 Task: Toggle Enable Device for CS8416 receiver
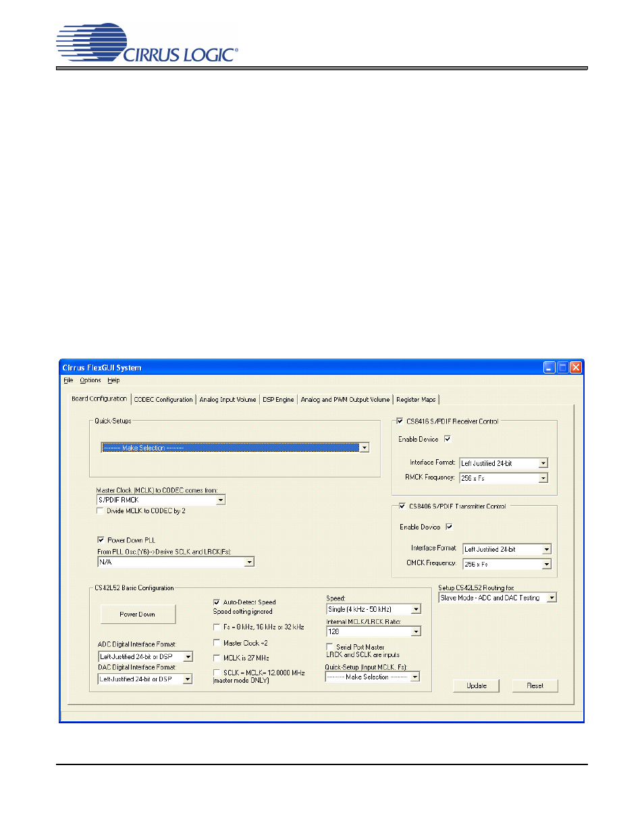[x=447, y=439]
